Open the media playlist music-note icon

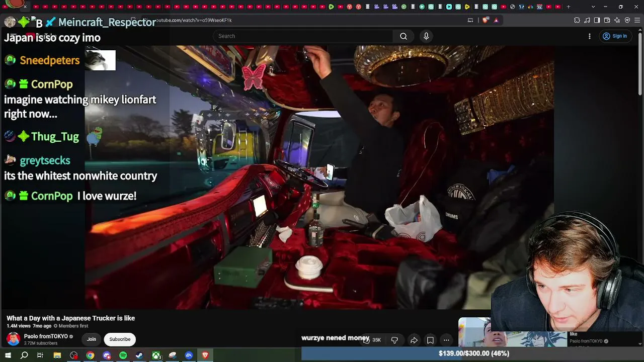tap(587, 20)
